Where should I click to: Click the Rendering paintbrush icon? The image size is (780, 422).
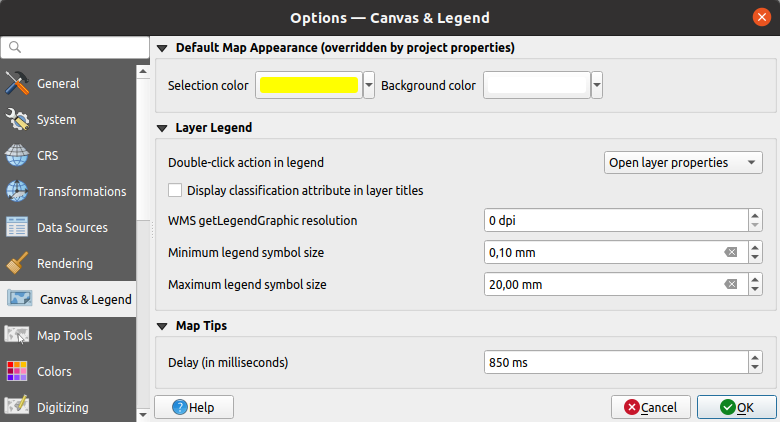18,264
